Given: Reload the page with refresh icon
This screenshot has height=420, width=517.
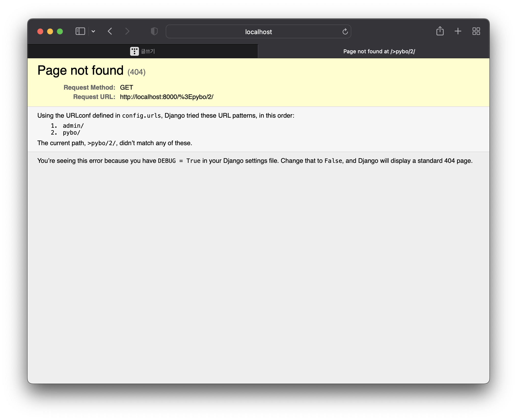Looking at the screenshot, I should [x=345, y=31].
